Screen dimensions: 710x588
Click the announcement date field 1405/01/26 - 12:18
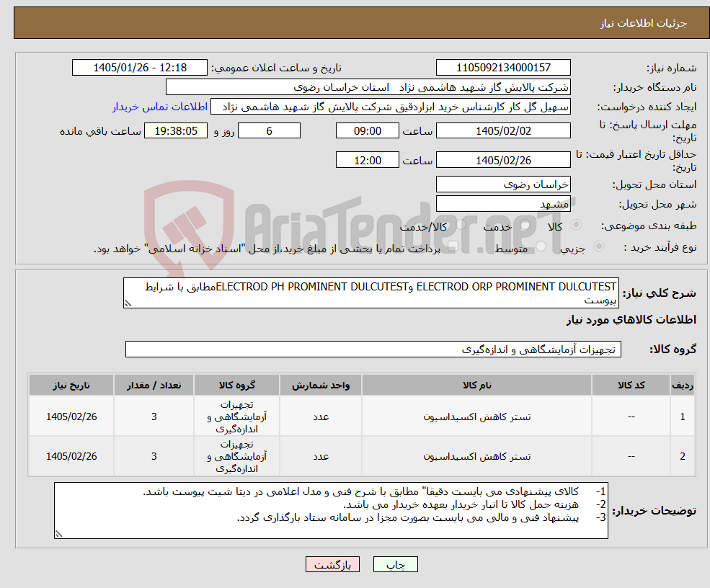pyautogui.click(x=139, y=68)
